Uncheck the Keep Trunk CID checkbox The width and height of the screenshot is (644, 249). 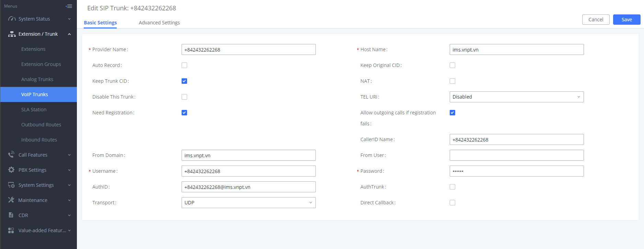tap(184, 81)
